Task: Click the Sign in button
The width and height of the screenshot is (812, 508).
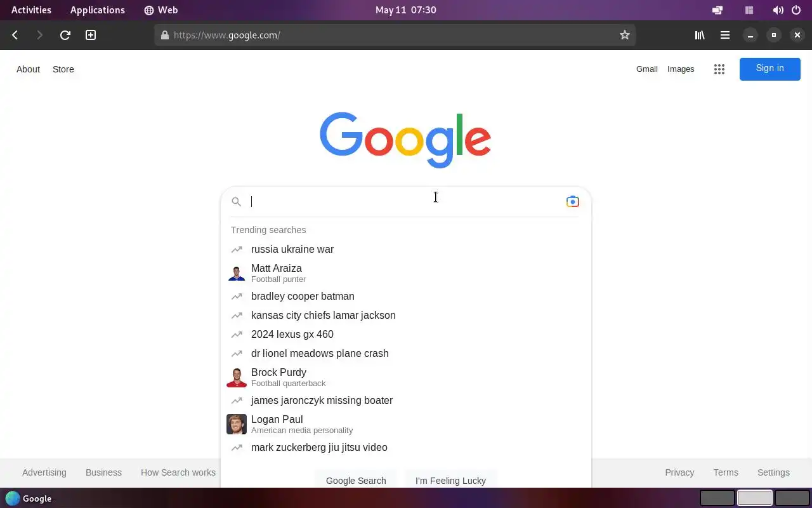Action: point(770,69)
